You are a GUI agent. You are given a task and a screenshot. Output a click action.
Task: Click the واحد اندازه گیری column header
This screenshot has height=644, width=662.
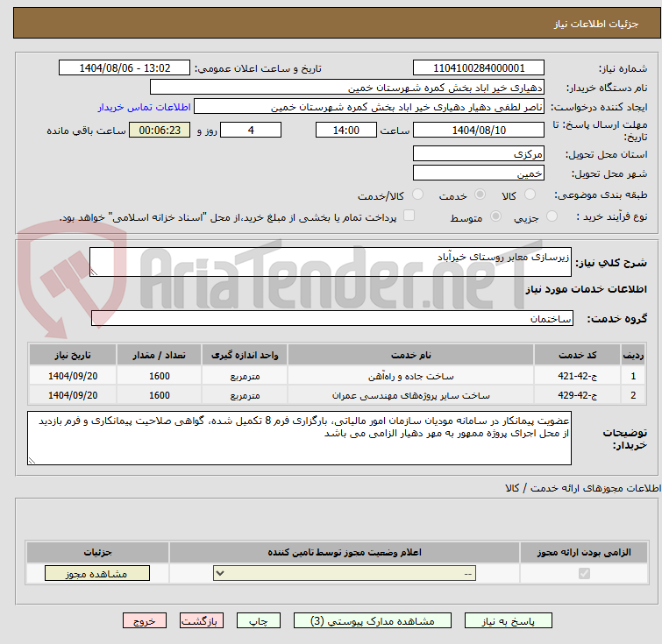245,355
